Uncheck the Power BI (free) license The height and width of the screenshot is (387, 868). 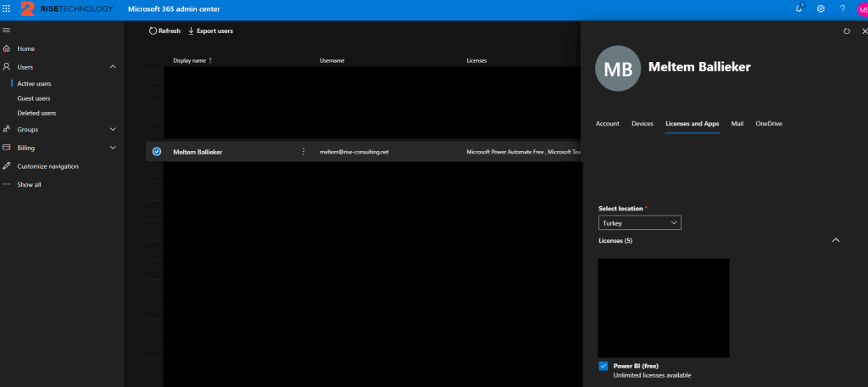604,366
